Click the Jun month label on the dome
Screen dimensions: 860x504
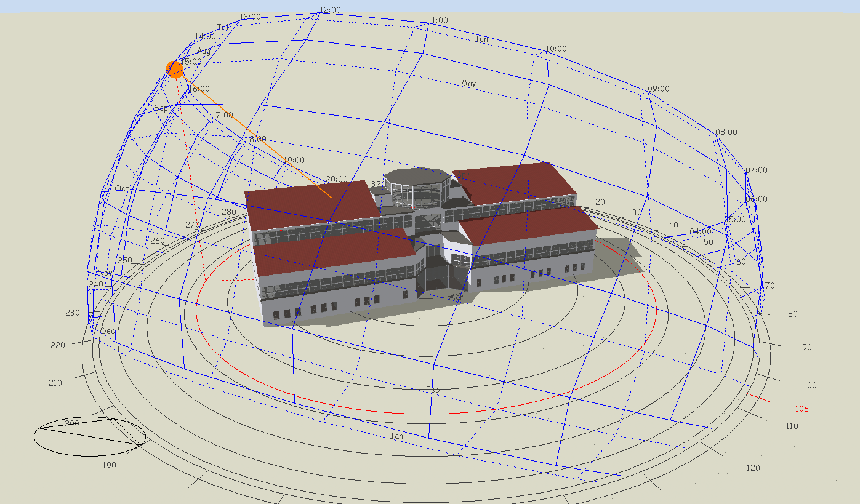pyautogui.click(x=482, y=38)
